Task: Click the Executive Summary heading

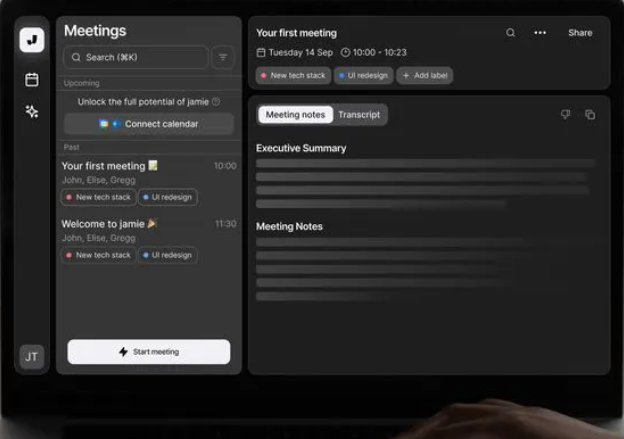Action: tap(301, 148)
